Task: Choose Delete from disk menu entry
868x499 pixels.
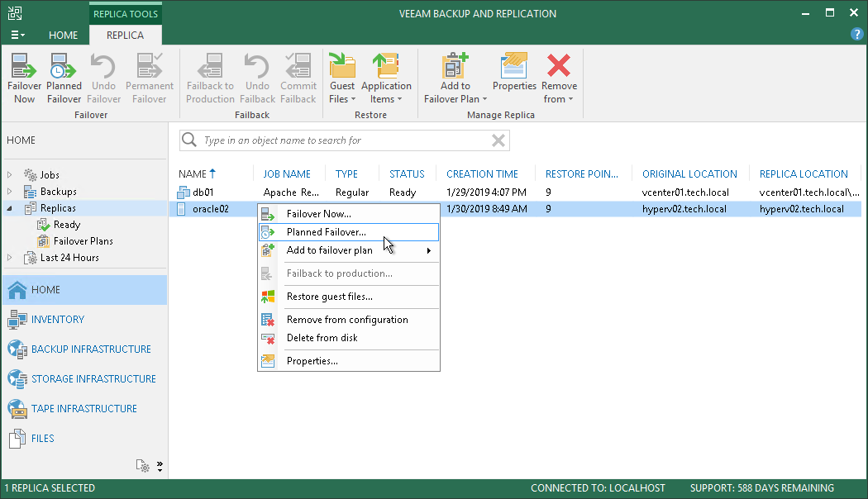Action: (x=349, y=337)
